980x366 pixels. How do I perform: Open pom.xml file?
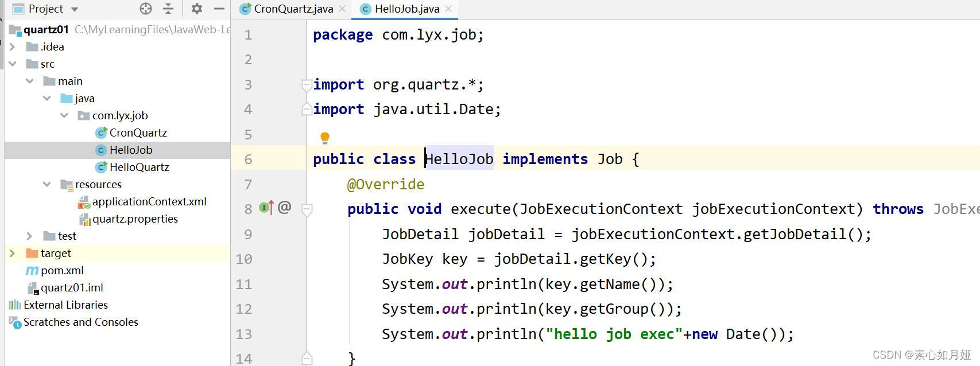click(x=62, y=270)
